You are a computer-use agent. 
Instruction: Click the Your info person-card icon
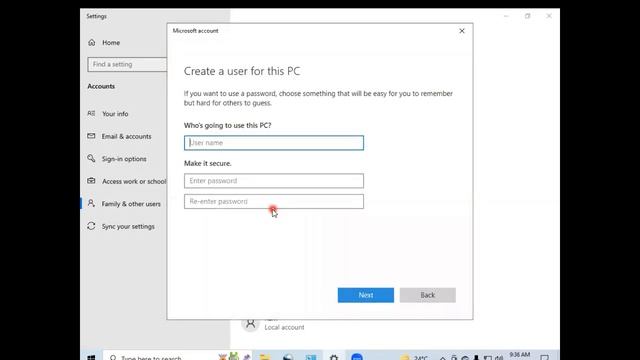click(91, 113)
